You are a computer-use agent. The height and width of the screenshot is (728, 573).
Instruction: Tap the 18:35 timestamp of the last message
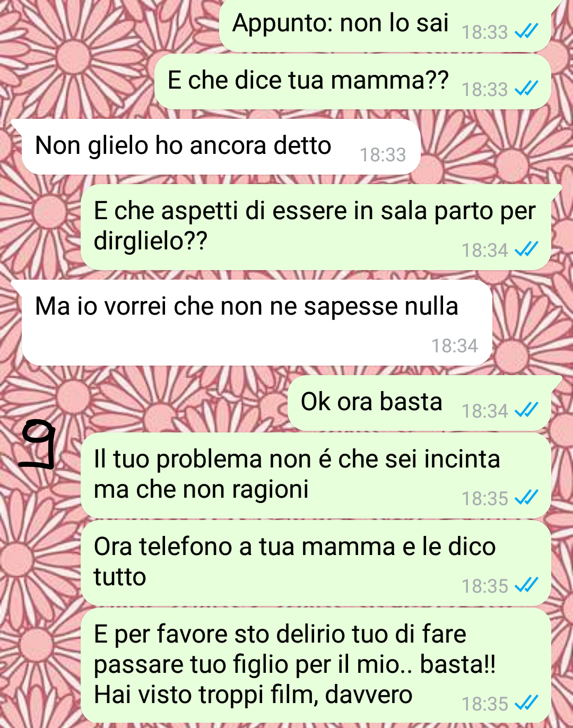coord(485,704)
